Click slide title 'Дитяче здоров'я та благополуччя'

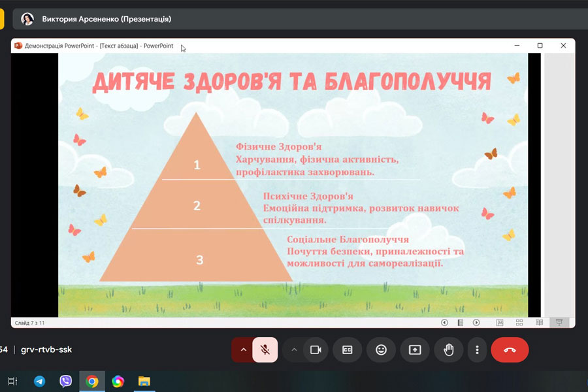(292, 82)
